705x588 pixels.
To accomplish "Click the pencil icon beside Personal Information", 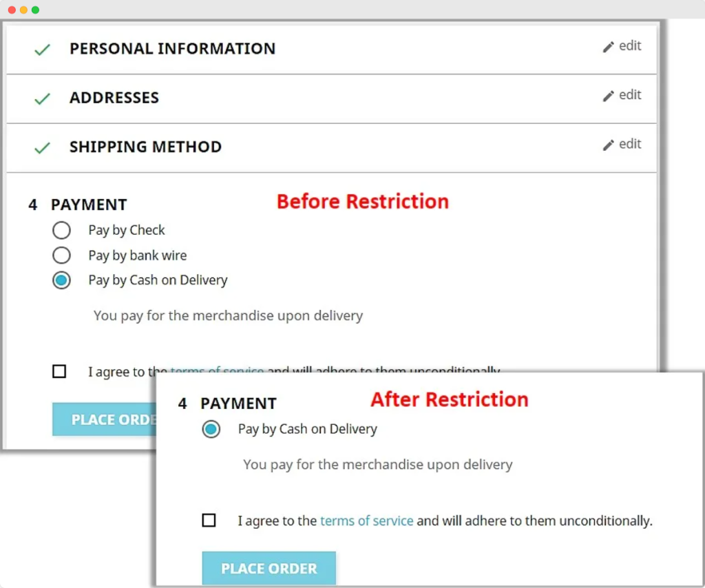I will tap(608, 47).
